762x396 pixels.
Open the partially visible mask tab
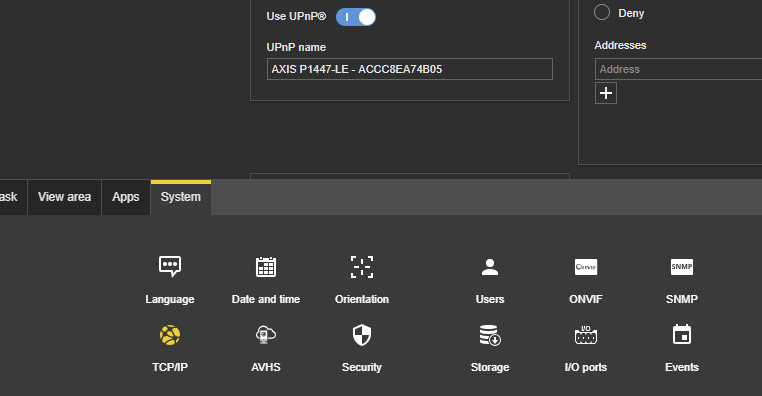(x=13, y=197)
